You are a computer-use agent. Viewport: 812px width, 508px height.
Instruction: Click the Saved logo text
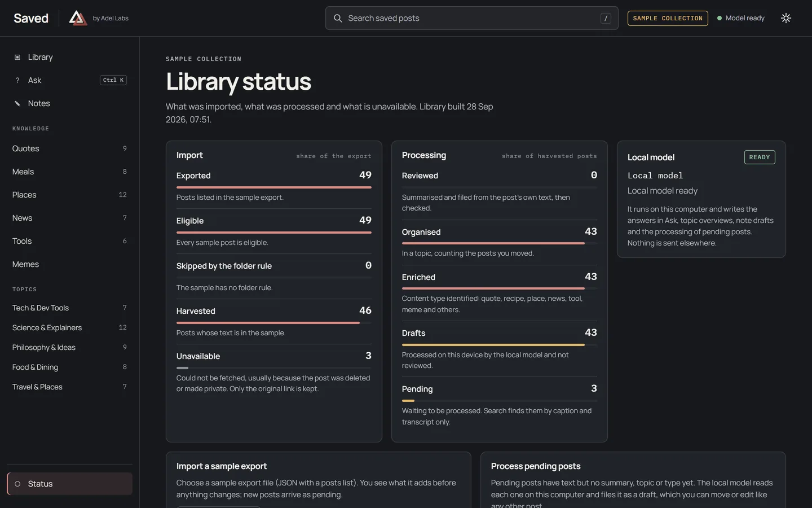(x=31, y=18)
